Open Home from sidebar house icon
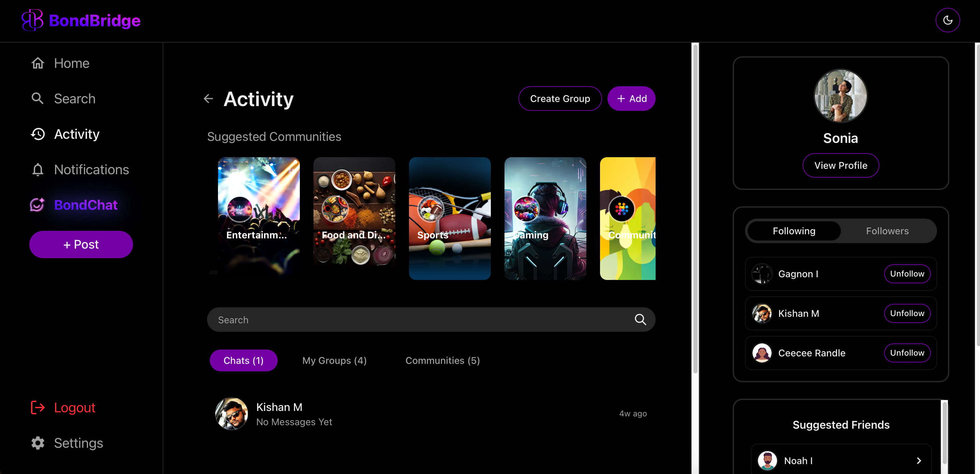The height and width of the screenshot is (474, 980). coord(38,63)
